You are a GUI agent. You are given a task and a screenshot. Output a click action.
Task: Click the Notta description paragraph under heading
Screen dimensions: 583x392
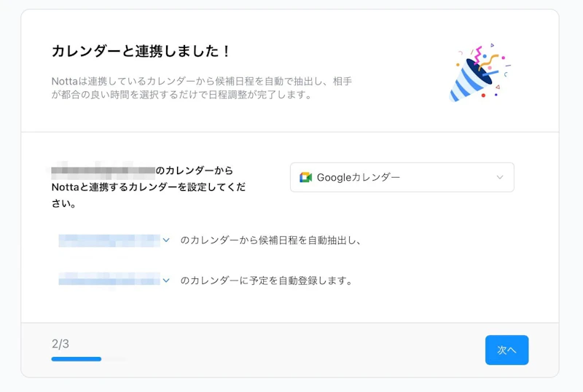click(x=202, y=88)
